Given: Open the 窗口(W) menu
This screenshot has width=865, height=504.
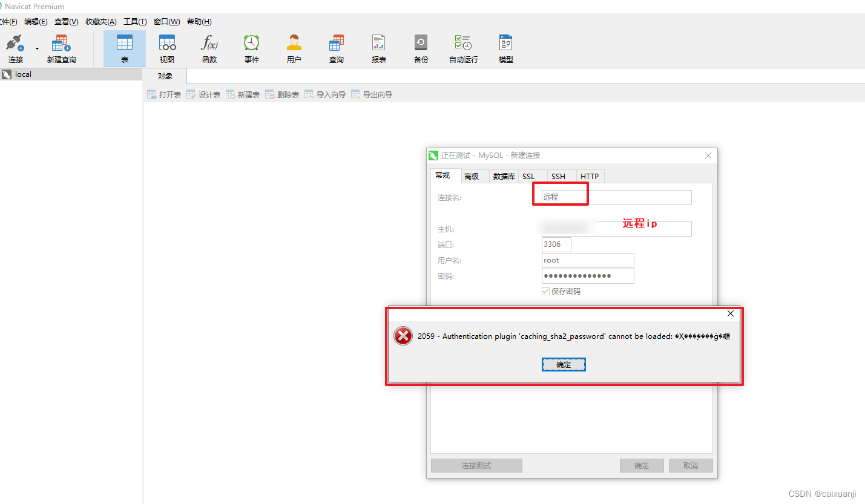Looking at the screenshot, I should click(167, 22).
